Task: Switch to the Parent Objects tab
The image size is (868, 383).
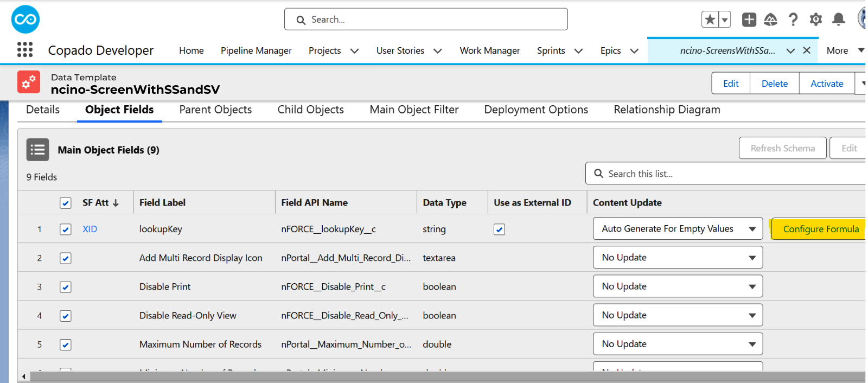Action: [215, 110]
